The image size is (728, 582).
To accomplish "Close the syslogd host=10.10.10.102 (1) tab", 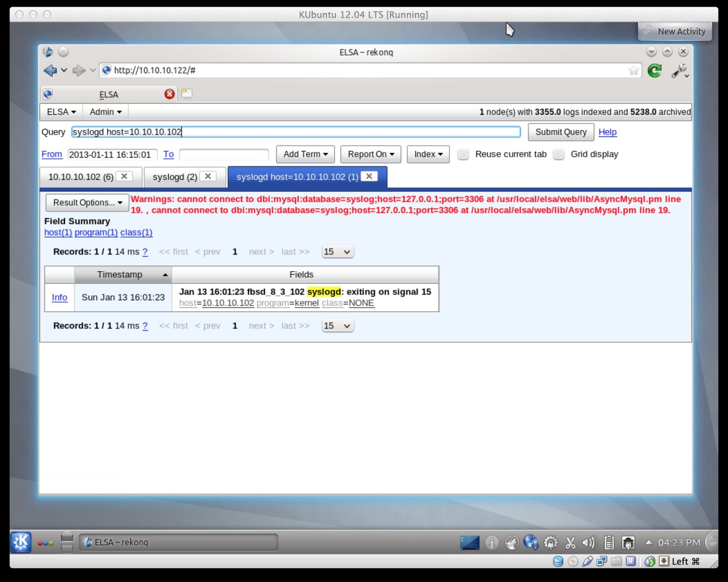I will point(369,177).
